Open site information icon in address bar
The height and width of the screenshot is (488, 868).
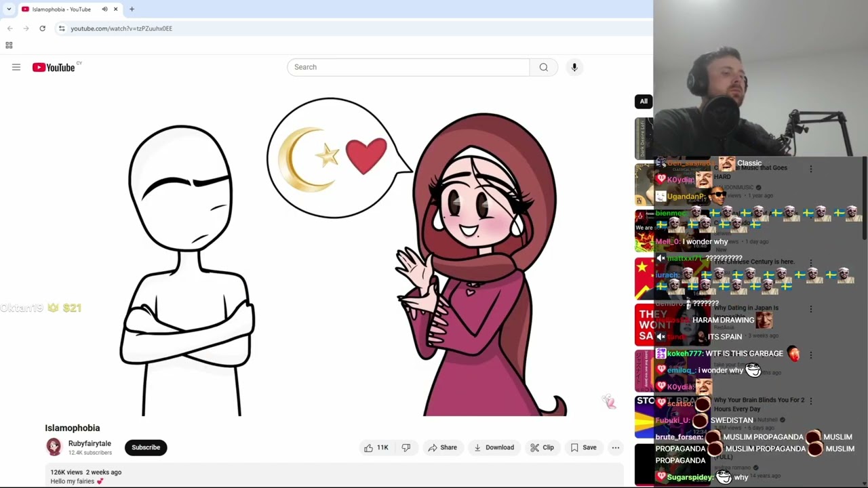[62, 28]
